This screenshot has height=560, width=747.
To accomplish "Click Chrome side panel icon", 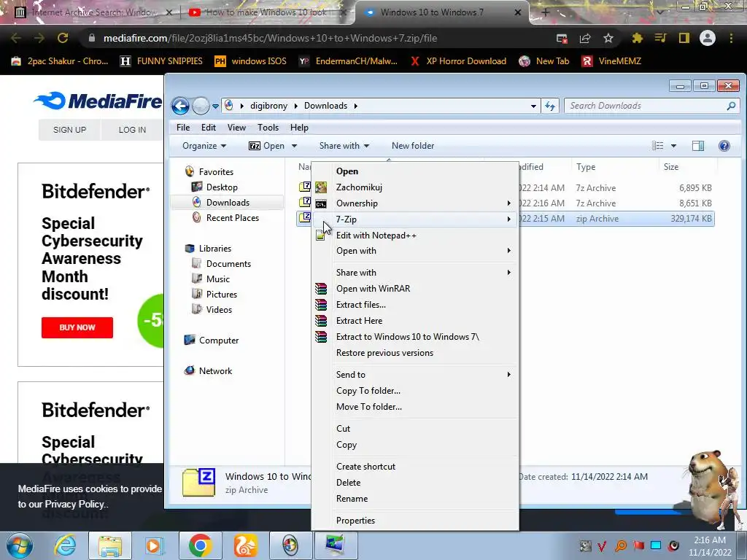I will 684,38.
